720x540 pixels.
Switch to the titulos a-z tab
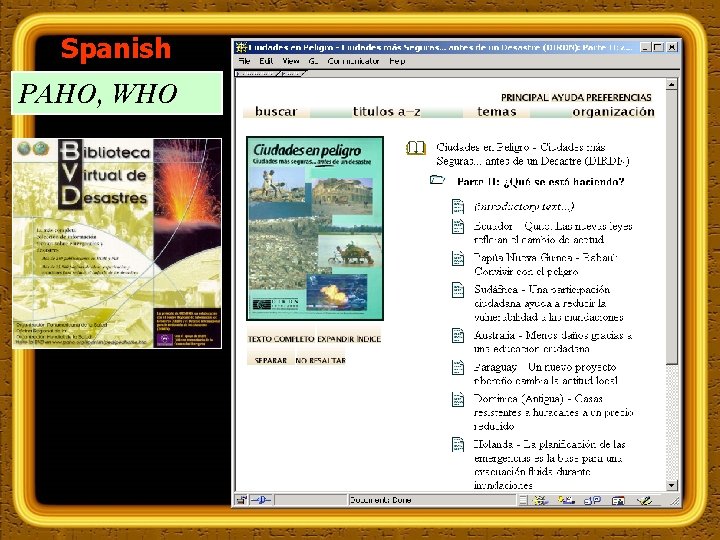387,112
